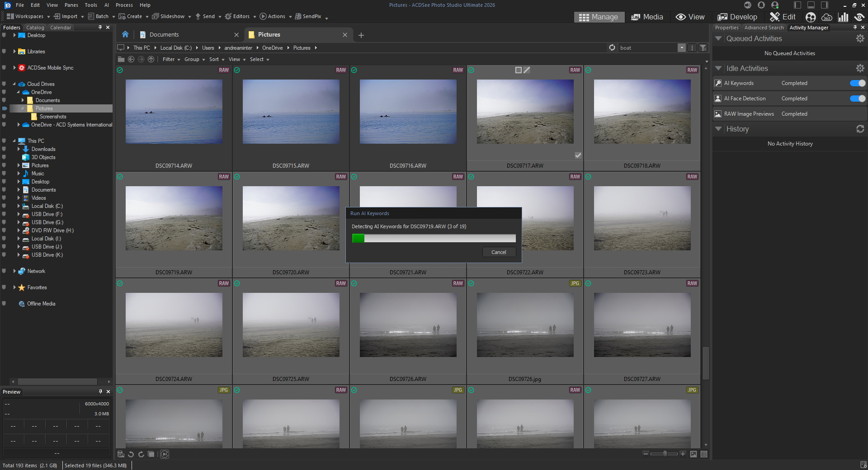Open the search filter funnel icon
Image resolution: width=868 pixels, height=470 pixels.
point(703,48)
